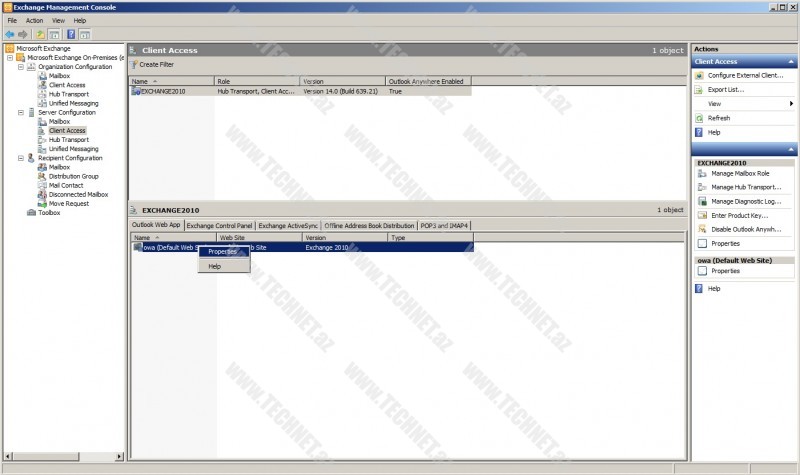Open the View menu in menu bar

tap(58, 21)
